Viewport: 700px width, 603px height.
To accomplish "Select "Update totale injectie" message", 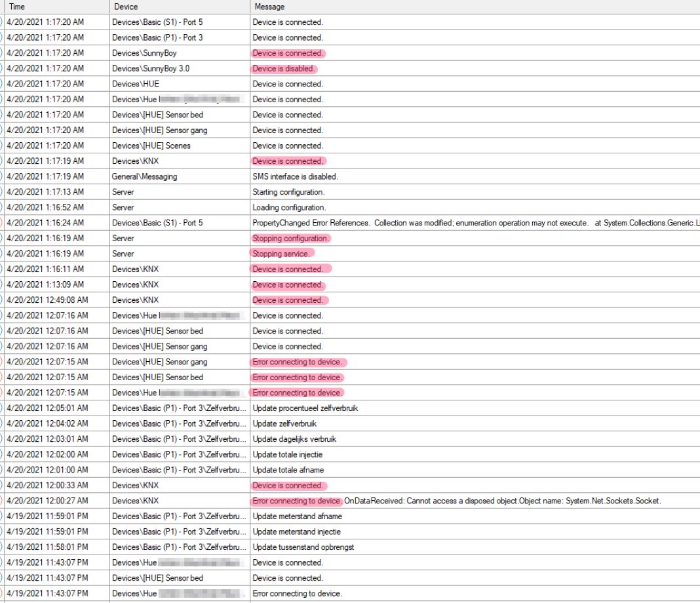I will [287, 455].
